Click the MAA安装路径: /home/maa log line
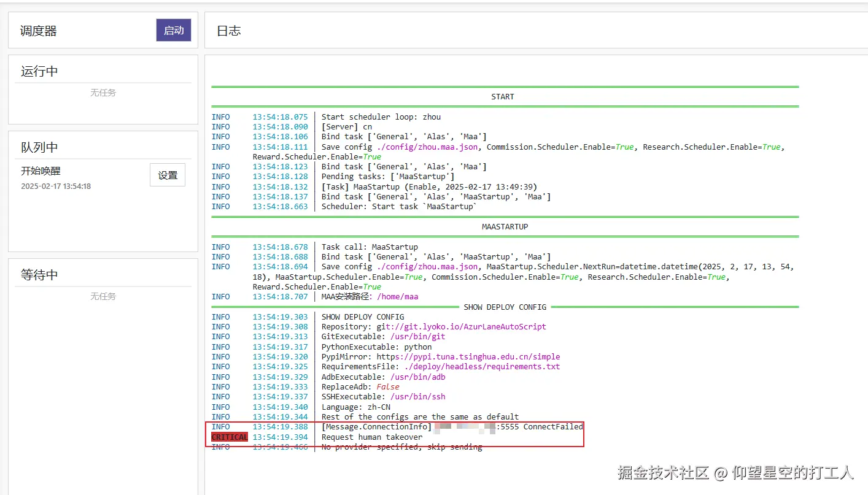Image resolution: width=868 pixels, height=495 pixels. pos(370,297)
